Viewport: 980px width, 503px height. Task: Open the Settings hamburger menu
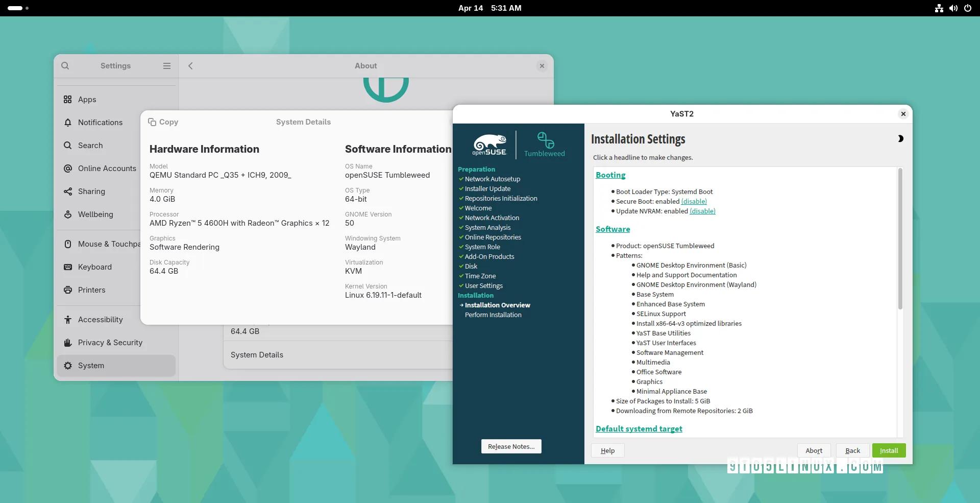166,66
